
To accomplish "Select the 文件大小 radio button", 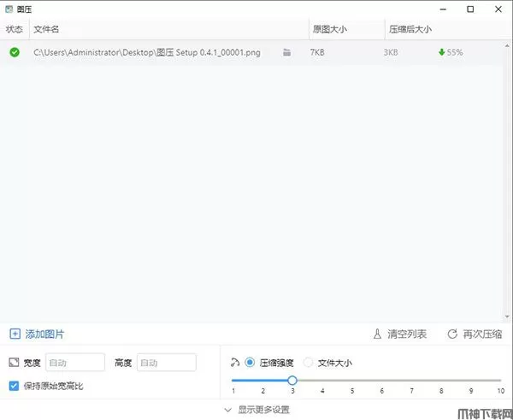I will point(308,363).
